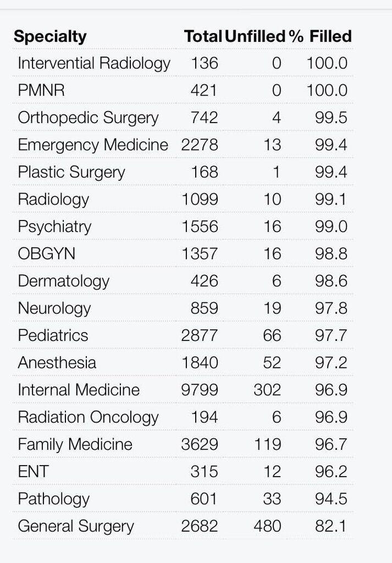Select the Plastic Surgery row label

71,172
